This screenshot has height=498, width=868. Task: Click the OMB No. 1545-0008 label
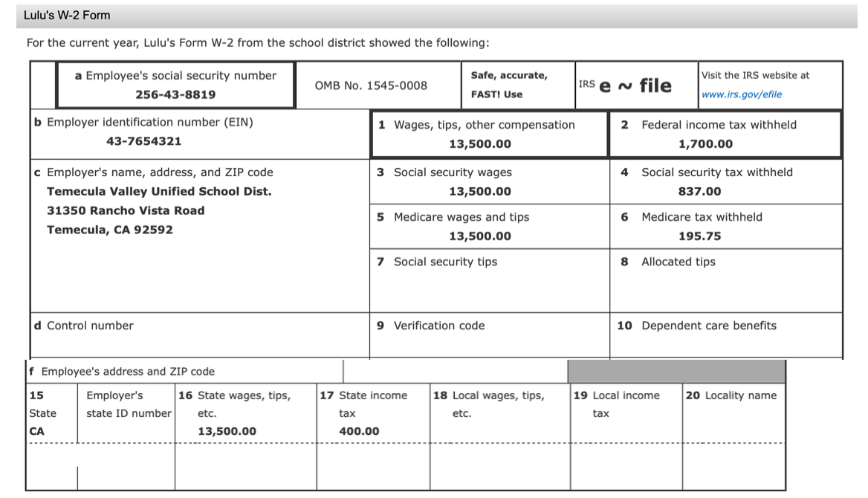(x=374, y=85)
